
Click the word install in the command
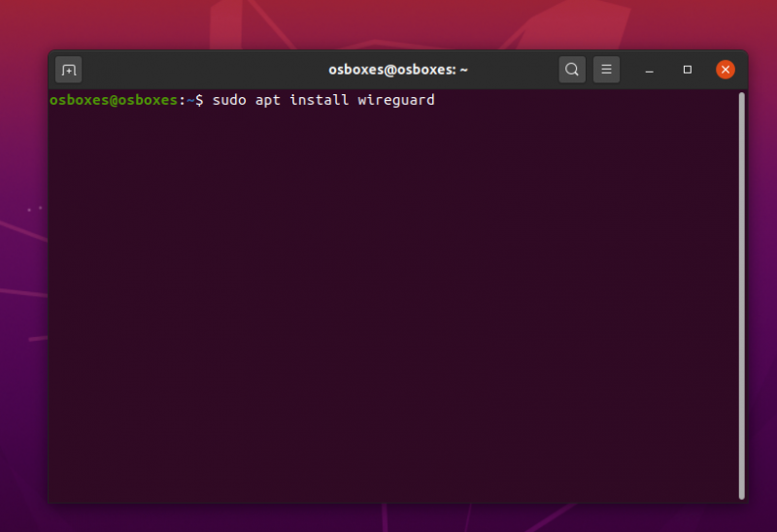tap(318, 100)
